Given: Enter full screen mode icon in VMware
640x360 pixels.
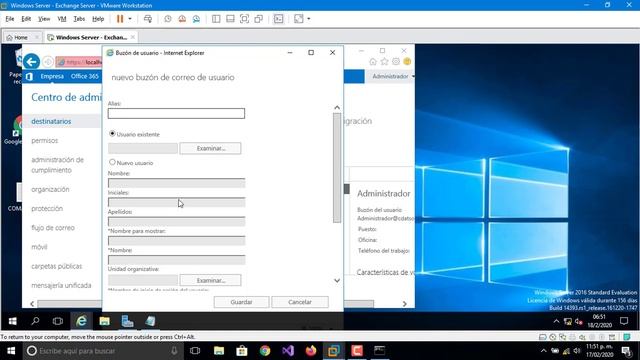Looking at the screenshot, I should [244, 19].
